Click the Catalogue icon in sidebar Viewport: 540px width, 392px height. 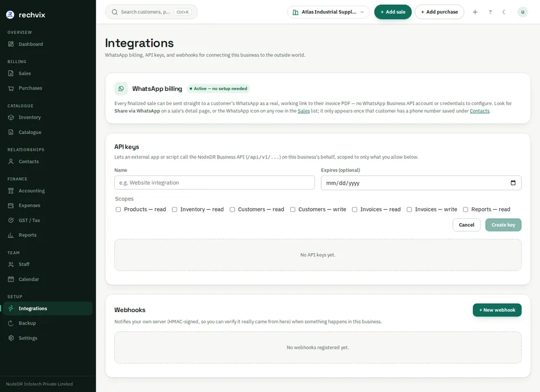11,132
